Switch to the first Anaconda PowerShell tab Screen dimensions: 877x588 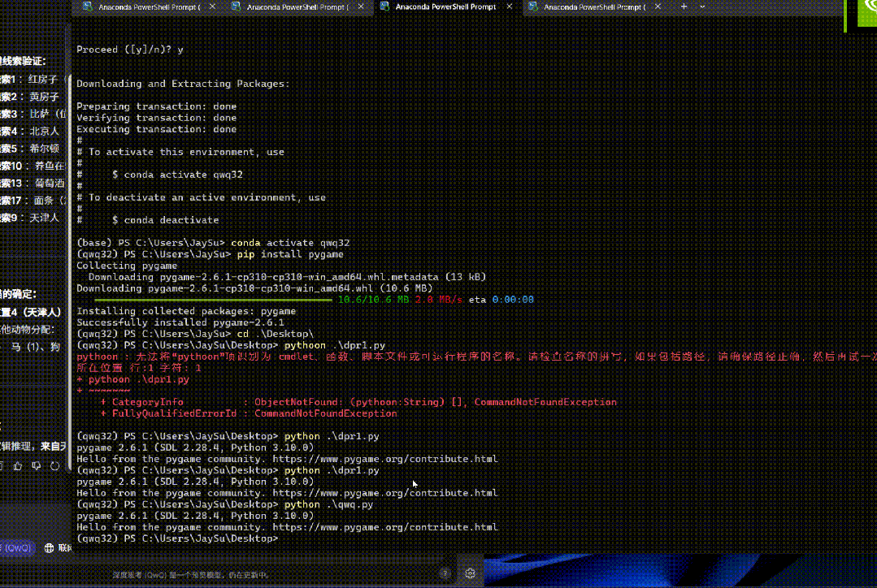[142, 7]
